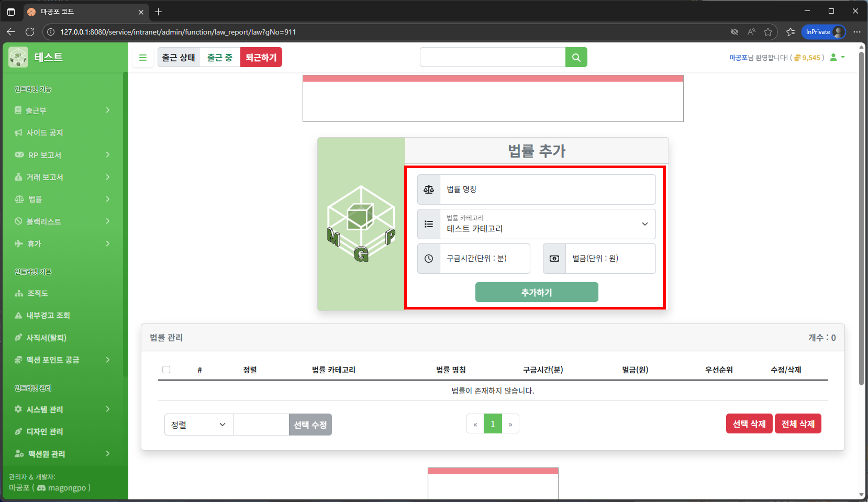The image size is (868, 502).
Task: Toggle the select-all checkbox in 법률 관리 table
Action: [166, 369]
